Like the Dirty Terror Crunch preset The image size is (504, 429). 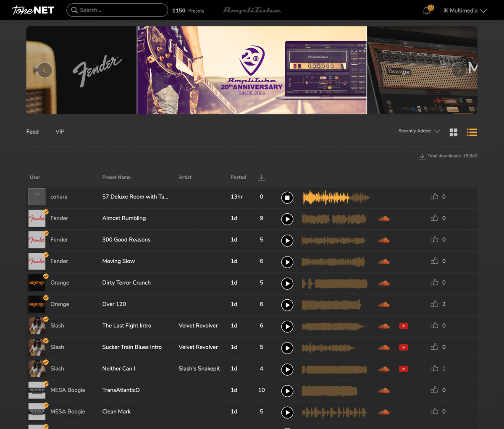(x=435, y=282)
